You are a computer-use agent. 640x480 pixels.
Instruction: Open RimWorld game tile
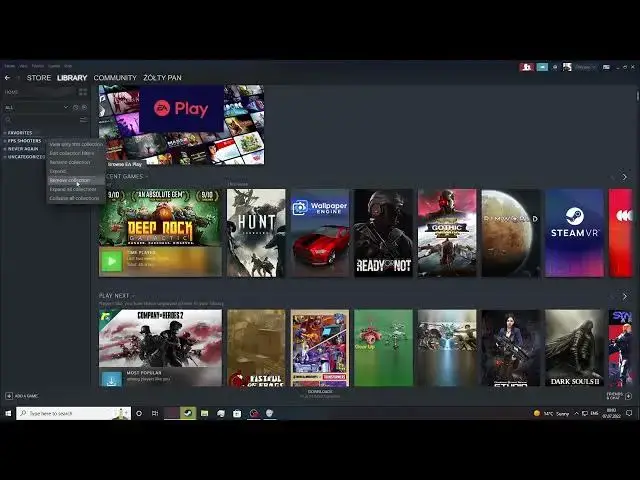tap(511, 233)
